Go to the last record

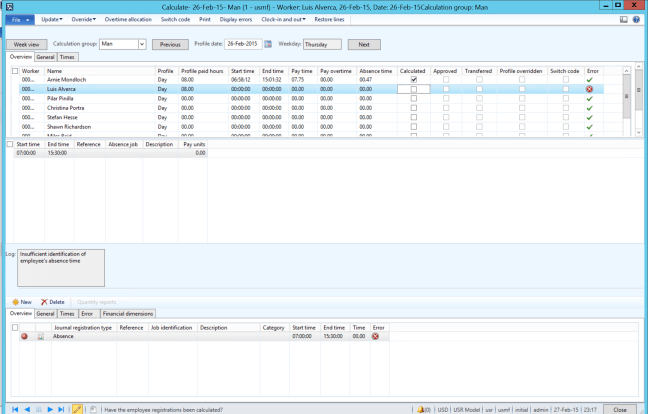pos(63,409)
